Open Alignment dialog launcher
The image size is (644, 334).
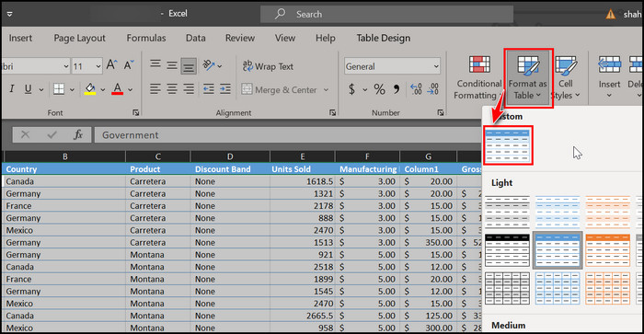pyautogui.click(x=332, y=112)
